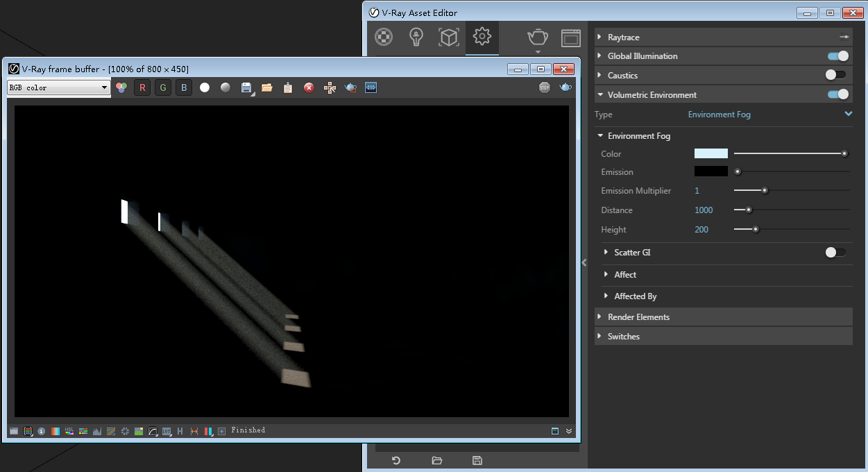Click the stop render icon

(545, 87)
